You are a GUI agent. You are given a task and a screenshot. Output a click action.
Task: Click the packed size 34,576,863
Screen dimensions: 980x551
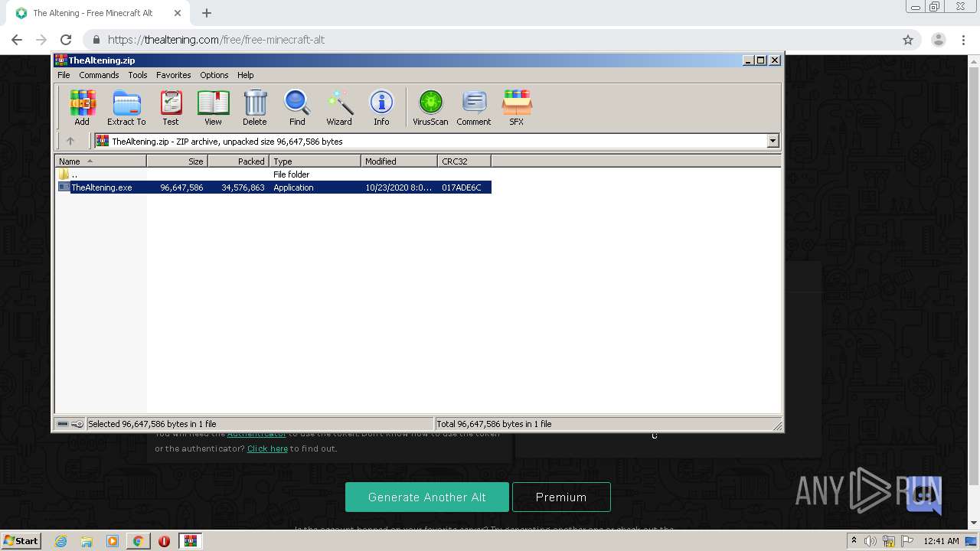pos(243,187)
